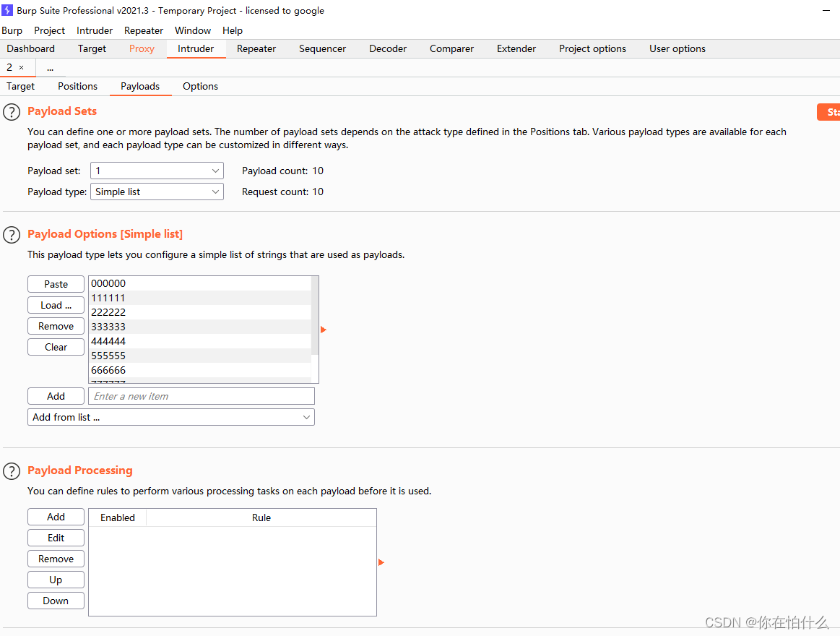Screen dimensions: 840x636
Task: Click orange arrow beside payload list
Action: point(323,330)
